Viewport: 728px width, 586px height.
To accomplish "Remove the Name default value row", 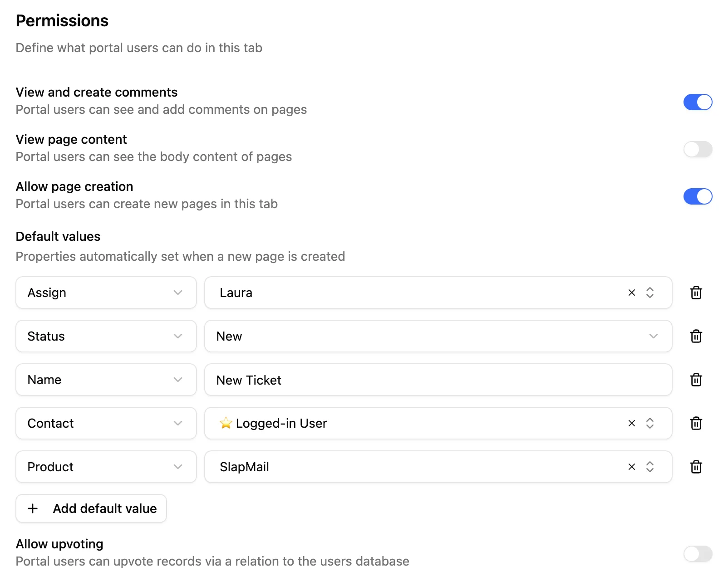I will coord(696,380).
